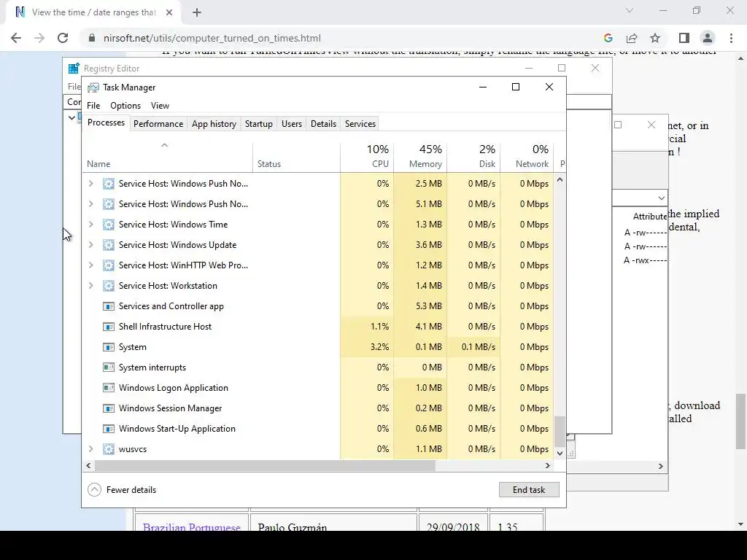
Task: Click the site lock icon in the address bar
Action: click(x=92, y=38)
